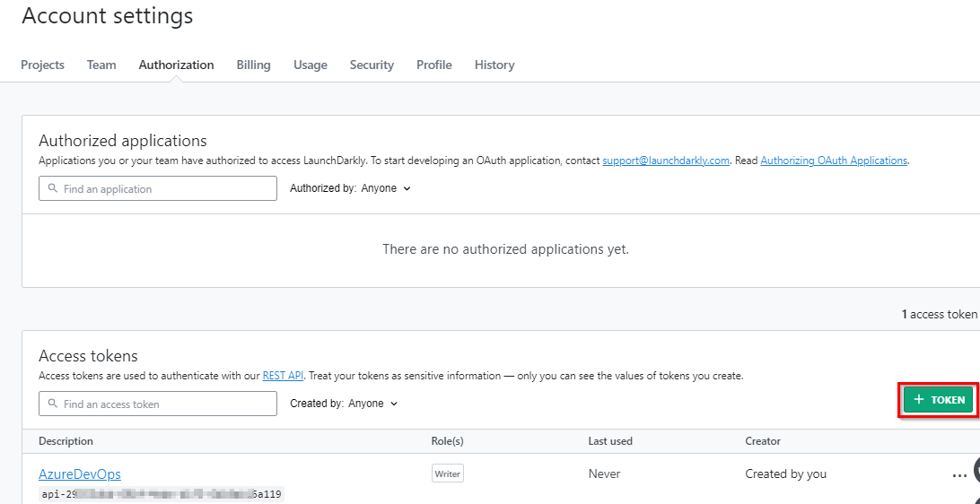Click the Writer role badge

tap(448, 474)
